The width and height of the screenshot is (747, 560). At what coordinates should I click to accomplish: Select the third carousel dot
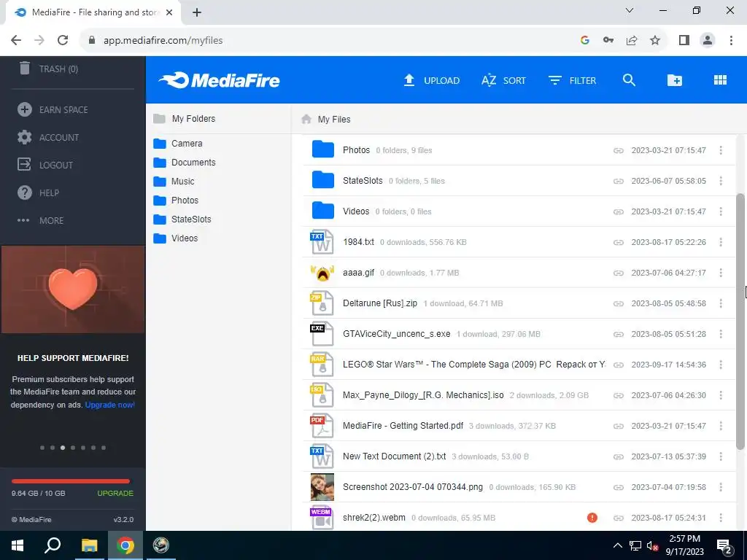[63, 448]
